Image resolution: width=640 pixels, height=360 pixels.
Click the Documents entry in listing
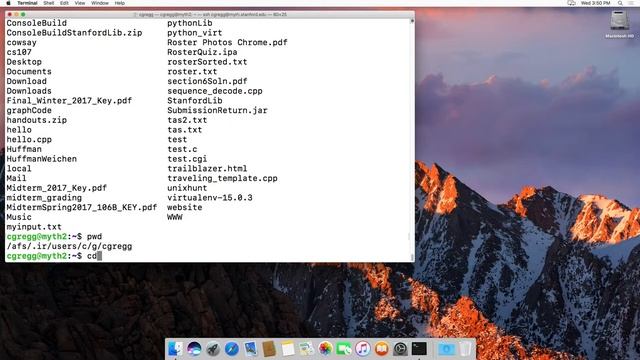29,71
